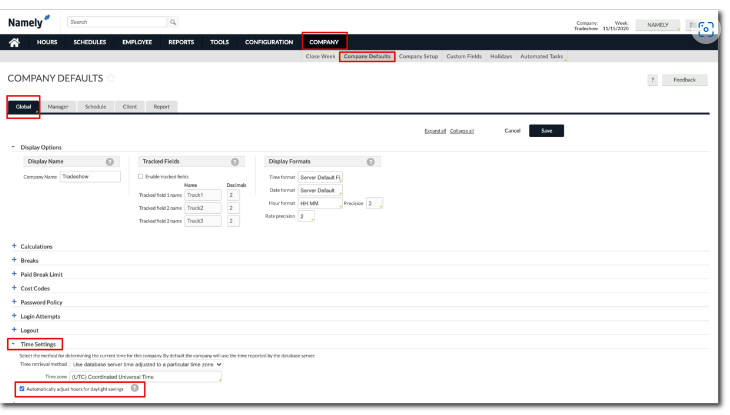This screenshot has height=415, width=730.
Task: Click help icon beside daylight savings option
Action: (133, 388)
